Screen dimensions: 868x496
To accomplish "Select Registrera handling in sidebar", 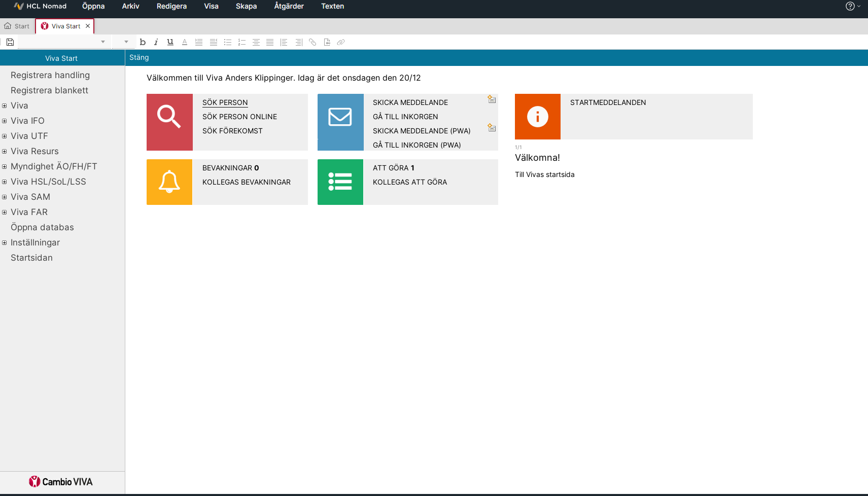I will (50, 75).
